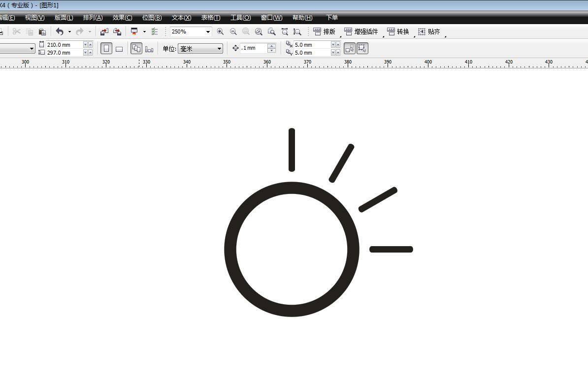Click the Zoom to page width icon
This screenshot has width=588, height=383.
(x=285, y=32)
